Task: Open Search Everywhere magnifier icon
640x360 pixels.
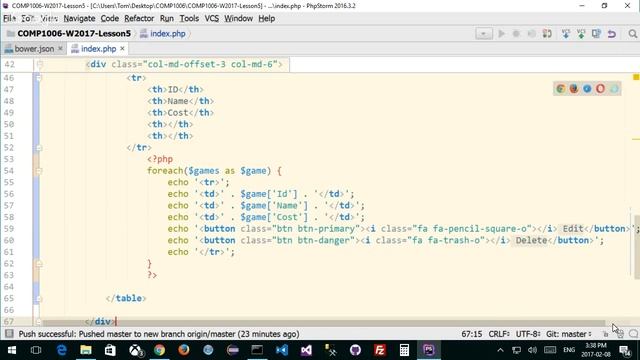Action: coord(633,33)
